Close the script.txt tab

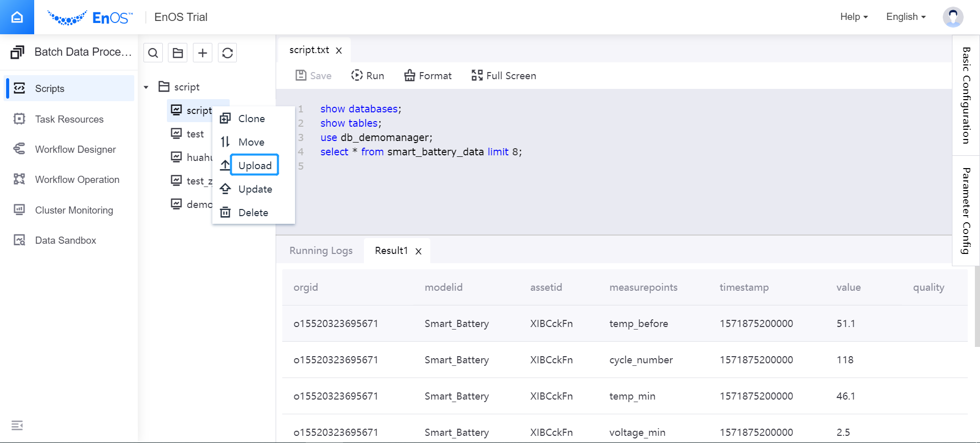[339, 51]
